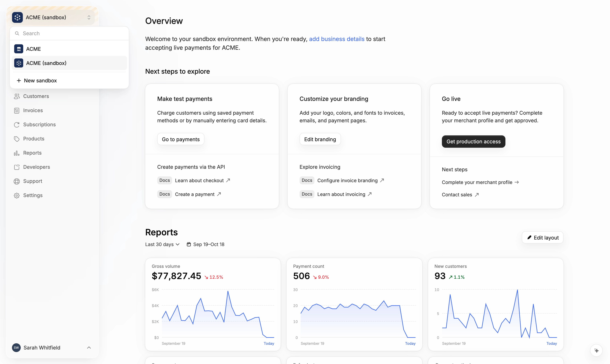Open the Last 30 days dropdown
Viewport: 610px width, 364px height.
[x=162, y=244]
